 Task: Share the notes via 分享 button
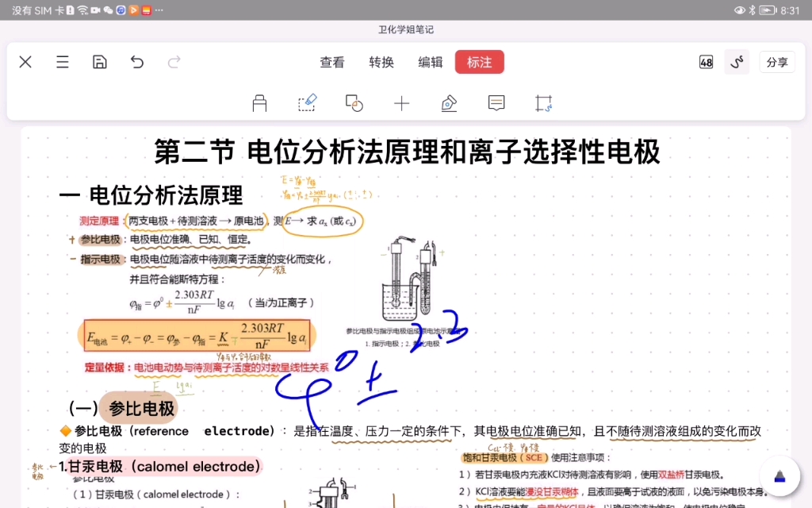point(777,62)
